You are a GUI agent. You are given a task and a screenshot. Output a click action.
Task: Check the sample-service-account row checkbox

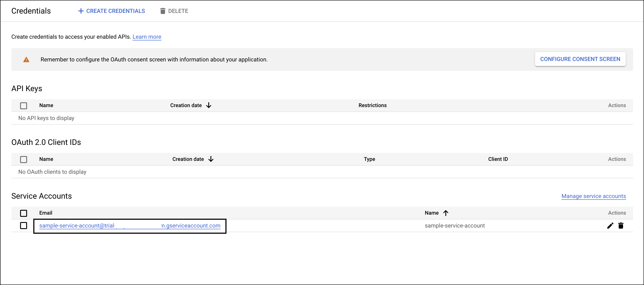pyautogui.click(x=24, y=226)
